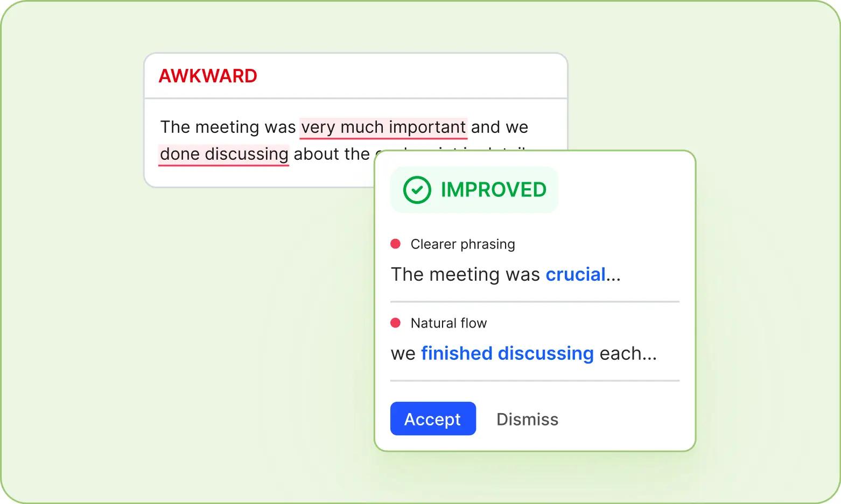Image resolution: width=841 pixels, height=504 pixels.
Task: Open the 'we finished discussing each...' suggestion
Action: [524, 353]
